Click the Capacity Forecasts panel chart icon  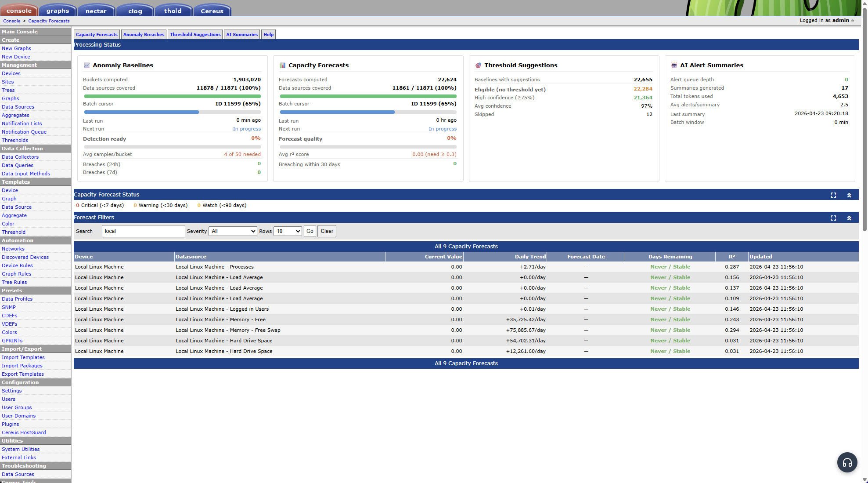click(x=282, y=65)
